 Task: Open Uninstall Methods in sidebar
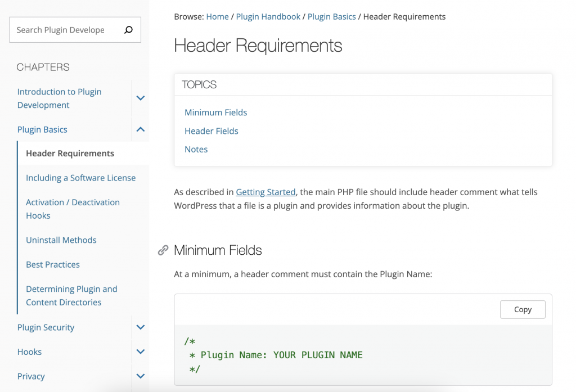(x=61, y=240)
